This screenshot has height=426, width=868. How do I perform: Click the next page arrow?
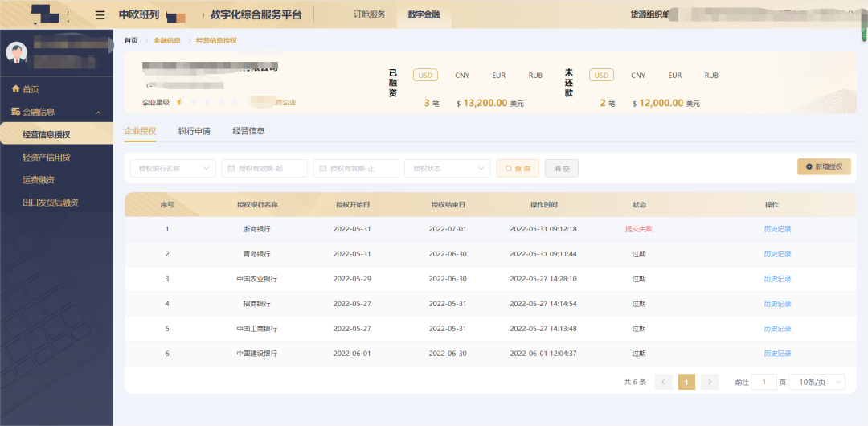tap(710, 382)
